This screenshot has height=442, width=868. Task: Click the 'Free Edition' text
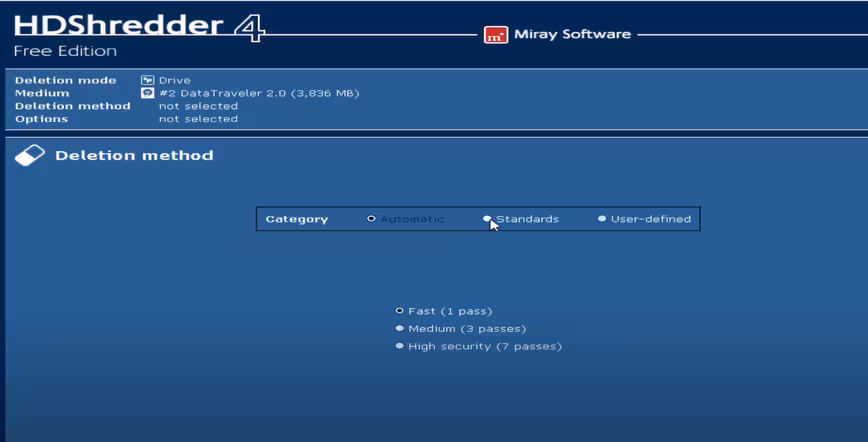coord(65,51)
